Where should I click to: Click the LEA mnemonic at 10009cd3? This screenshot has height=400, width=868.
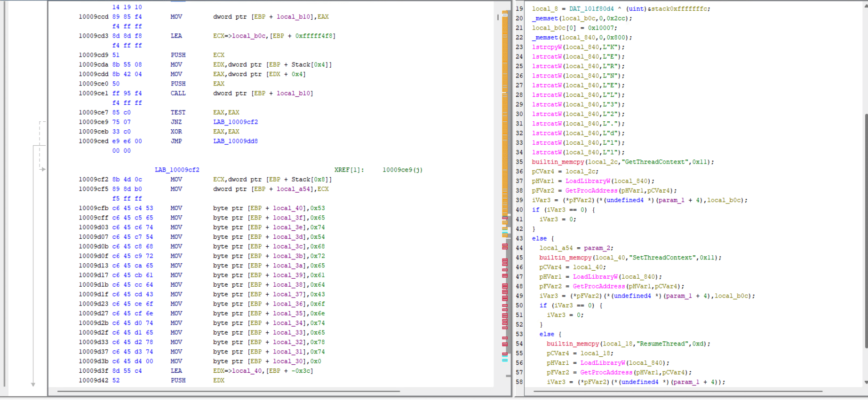coord(176,36)
